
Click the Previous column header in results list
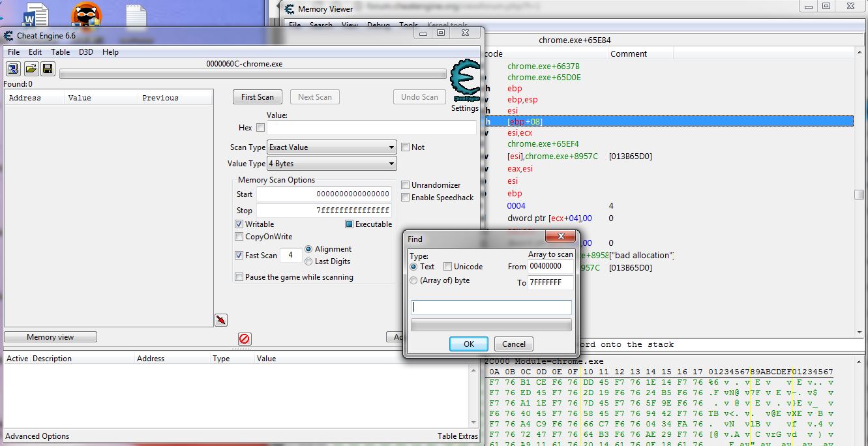pyautogui.click(x=175, y=98)
